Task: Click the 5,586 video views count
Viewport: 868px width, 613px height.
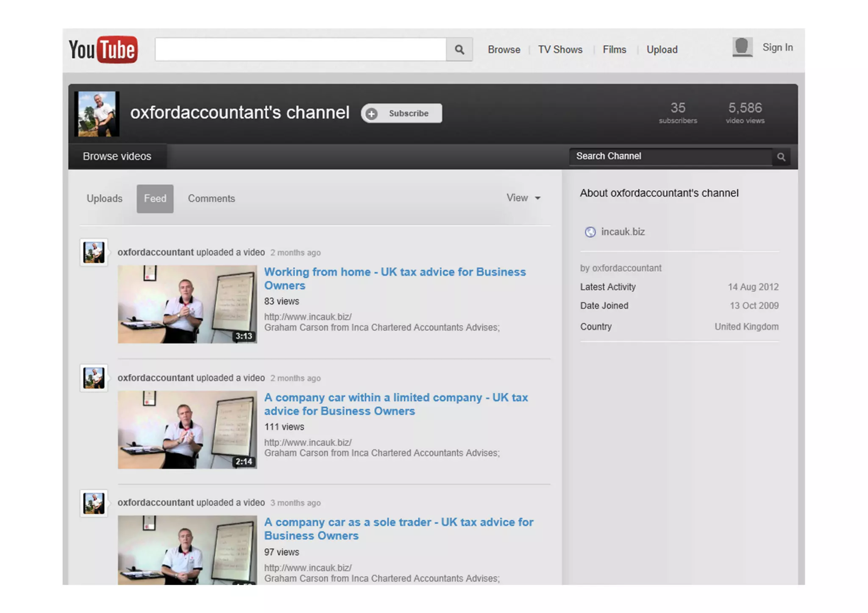Action: pos(745,113)
